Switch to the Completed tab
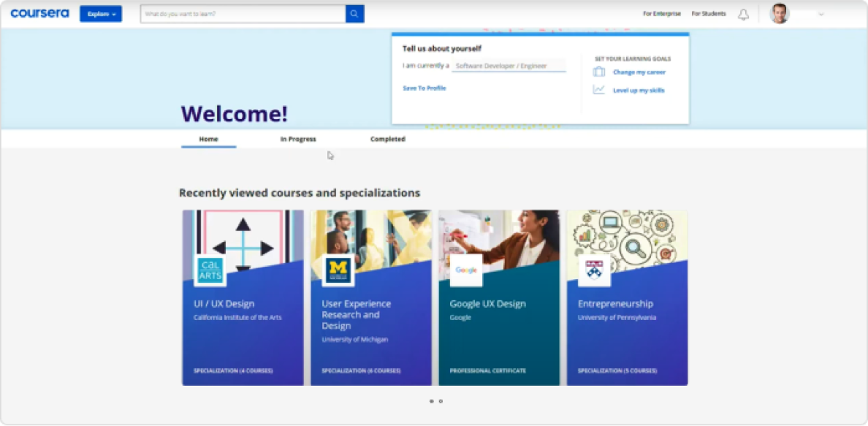Screen dimensions: 868x426 pos(388,140)
